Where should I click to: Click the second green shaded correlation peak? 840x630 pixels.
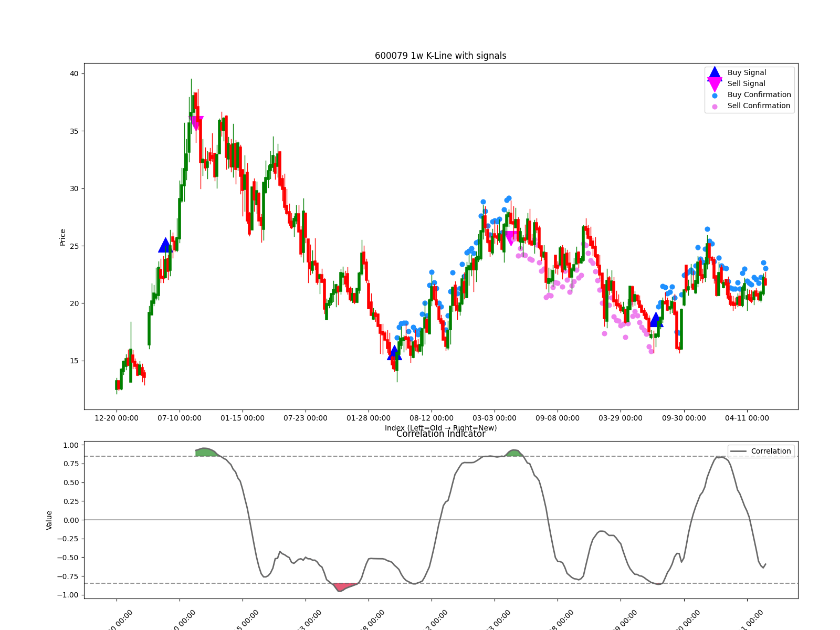(x=514, y=453)
